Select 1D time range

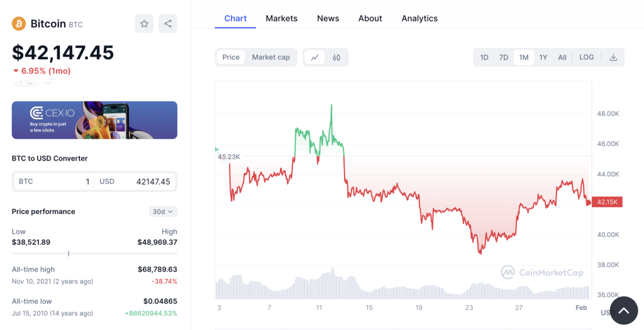484,57
